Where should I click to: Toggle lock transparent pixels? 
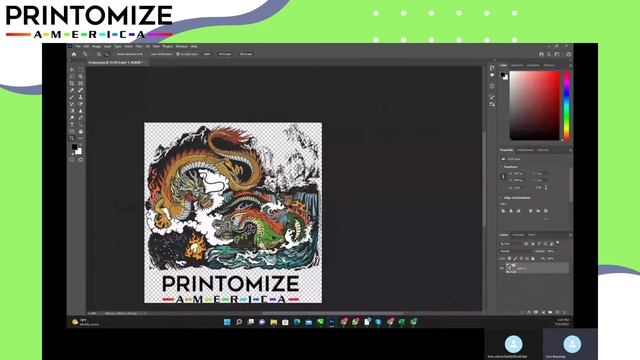[509, 258]
